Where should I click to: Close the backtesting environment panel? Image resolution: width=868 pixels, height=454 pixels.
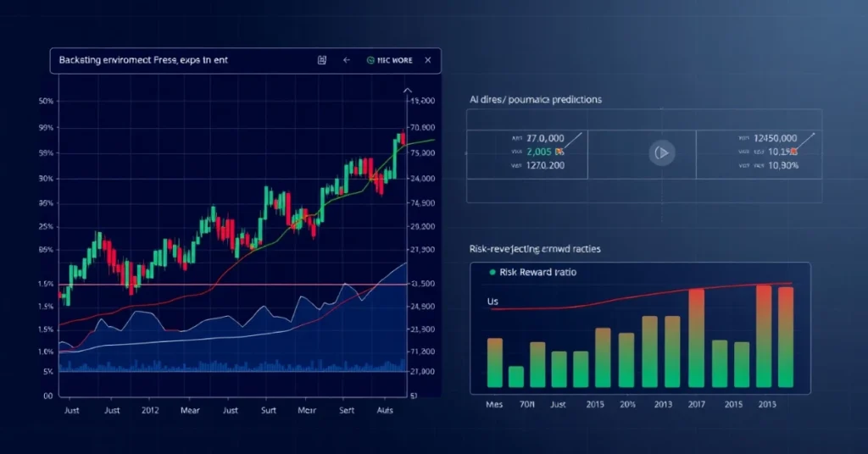(428, 60)
